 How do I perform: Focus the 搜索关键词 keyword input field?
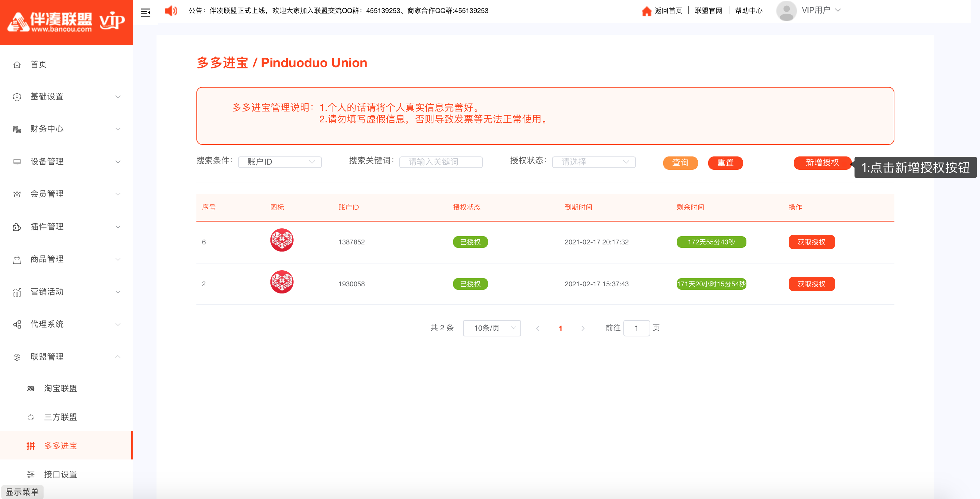coord(441,162)
